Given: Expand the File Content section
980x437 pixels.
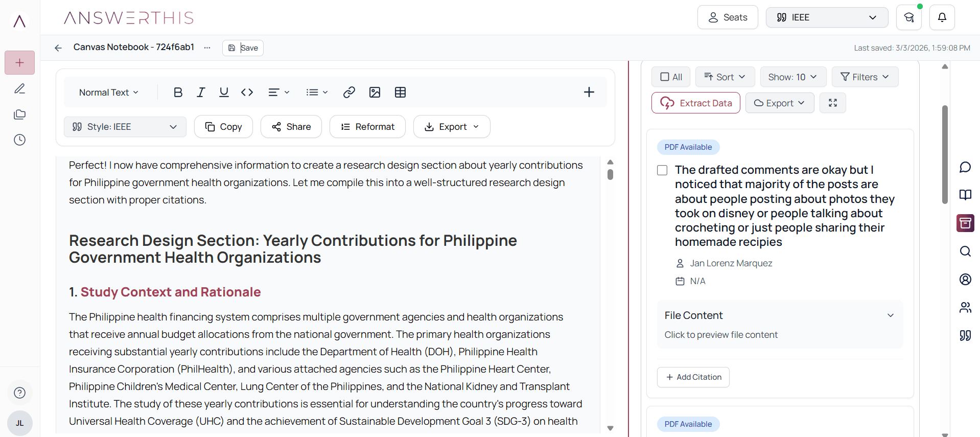Looking at the screenshot, I should tap(780, 315).
